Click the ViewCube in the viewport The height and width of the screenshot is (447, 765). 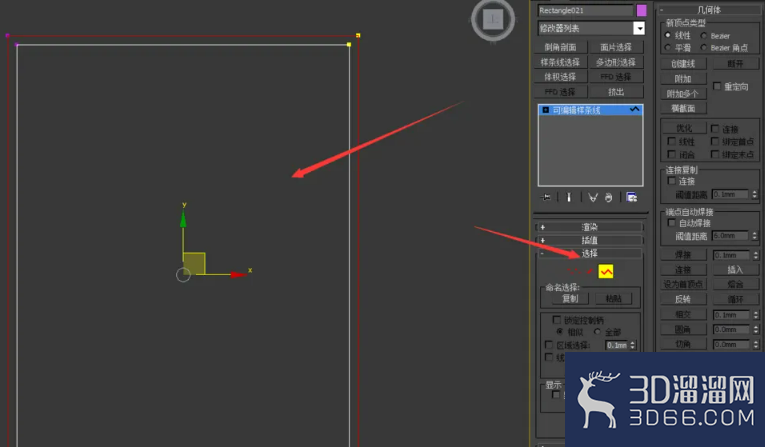pos(493,20)
